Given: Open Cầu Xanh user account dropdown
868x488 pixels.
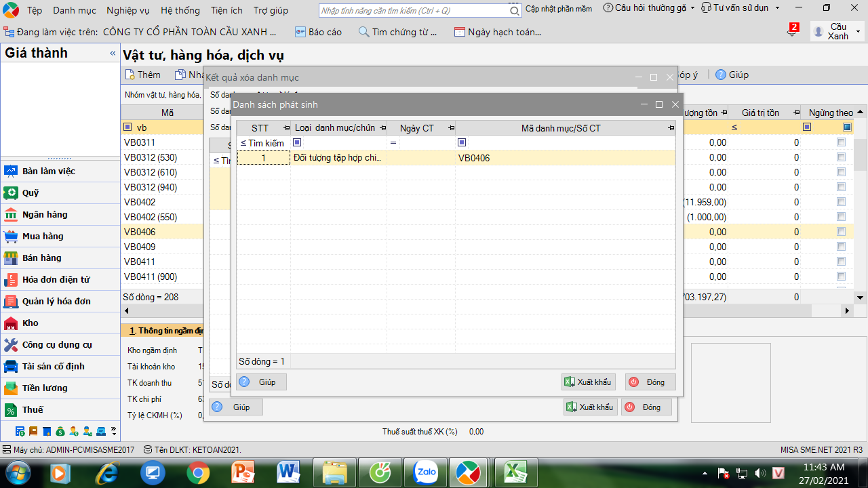Looking at the screenshot, I should [x=837, y=31].
